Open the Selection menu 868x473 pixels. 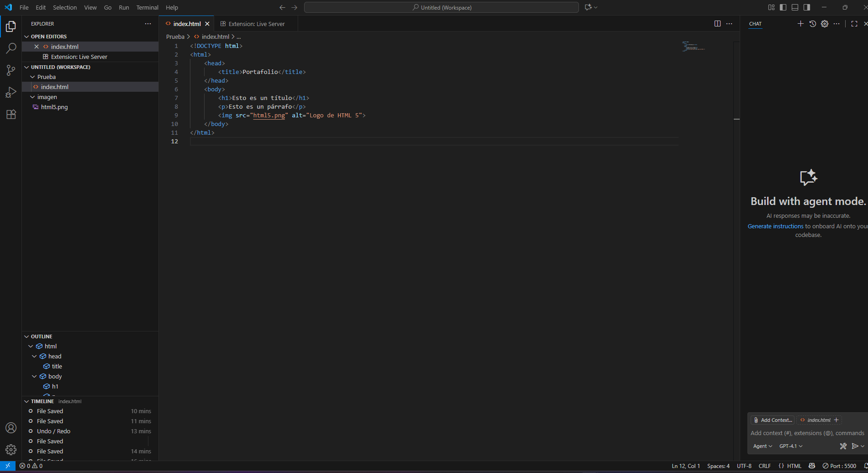65,7
